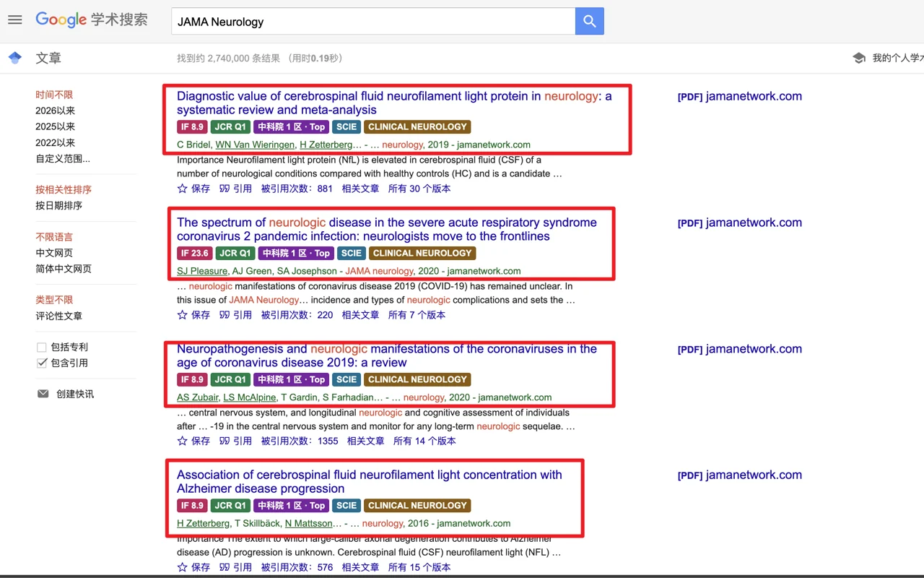Open the hamburger menu icon

[x=15, y=20]
